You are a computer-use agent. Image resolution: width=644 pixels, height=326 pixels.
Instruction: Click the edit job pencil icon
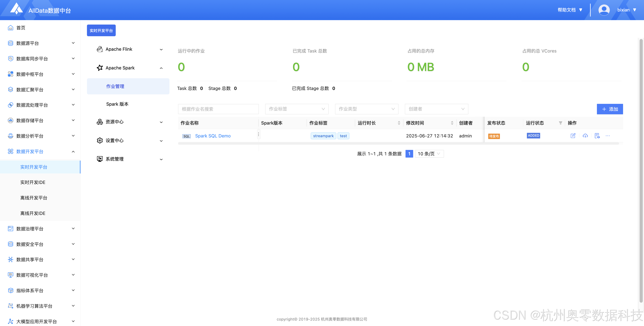[x=573, y=136]
